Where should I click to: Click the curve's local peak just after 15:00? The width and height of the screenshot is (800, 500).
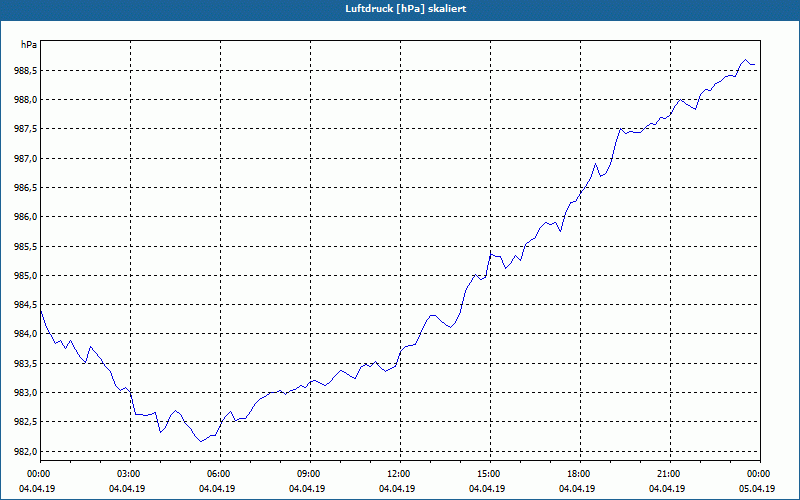tap(491, 254)
